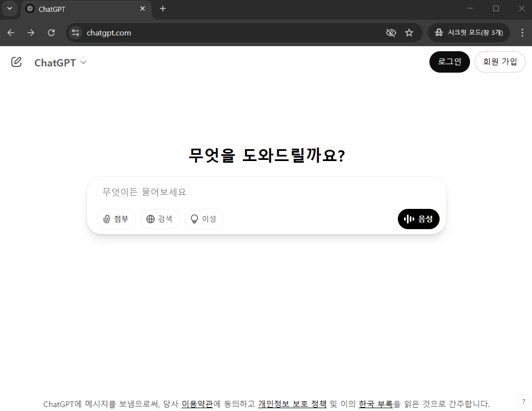This screenshot has height=411, width=532.
Task: View site information icon in address bar
Action: pyautogui.click(x=76, y=33)
